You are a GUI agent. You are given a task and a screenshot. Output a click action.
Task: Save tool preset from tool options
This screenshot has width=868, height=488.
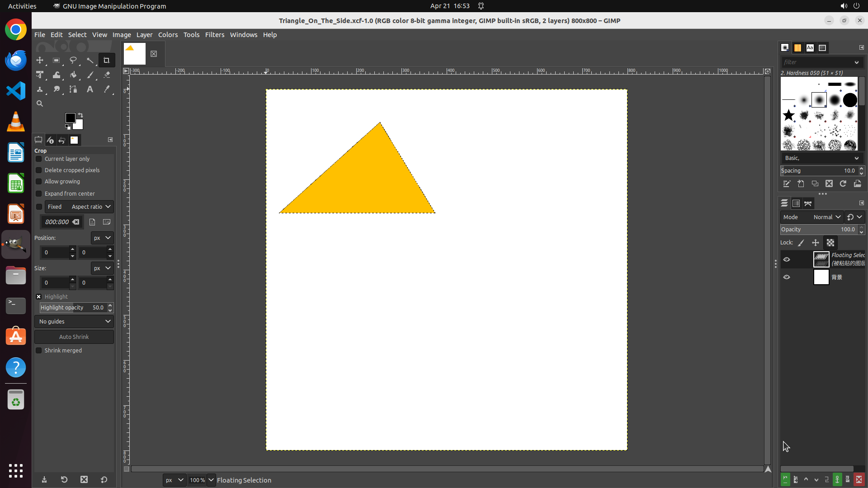tap(44, 479)
